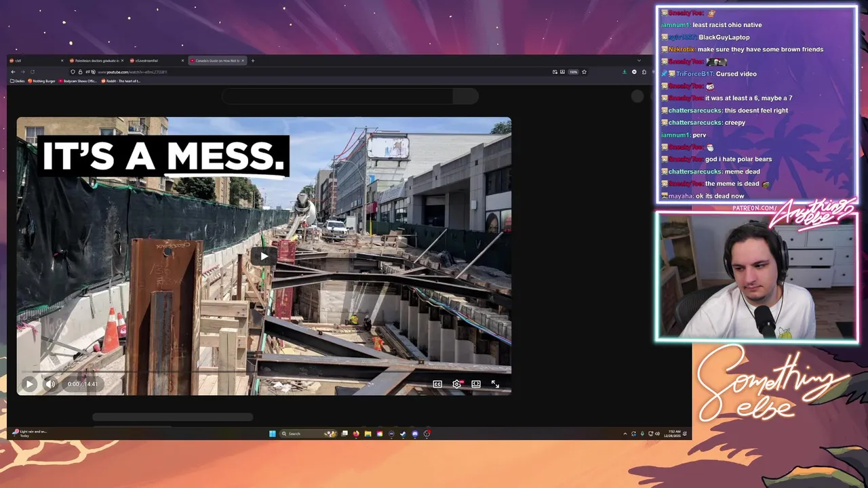Click the padlock site info icon

pos(80,72)
